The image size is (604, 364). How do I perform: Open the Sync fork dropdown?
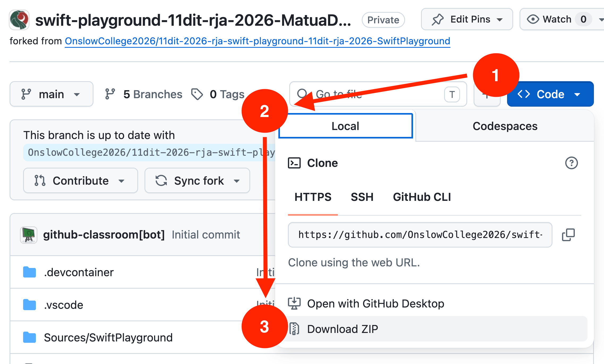tap(197, 181)
